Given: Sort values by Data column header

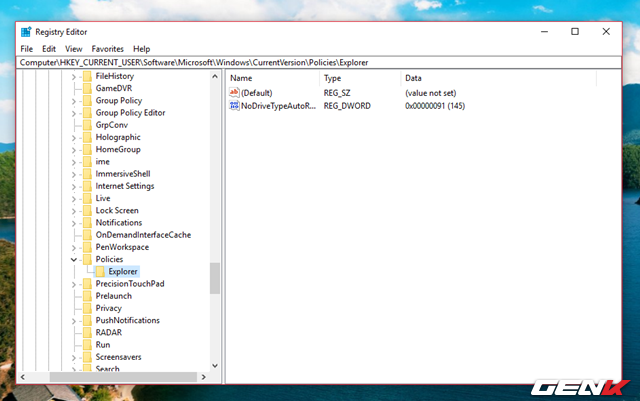Looking at the screenshot, I should [x=498, y=78].
